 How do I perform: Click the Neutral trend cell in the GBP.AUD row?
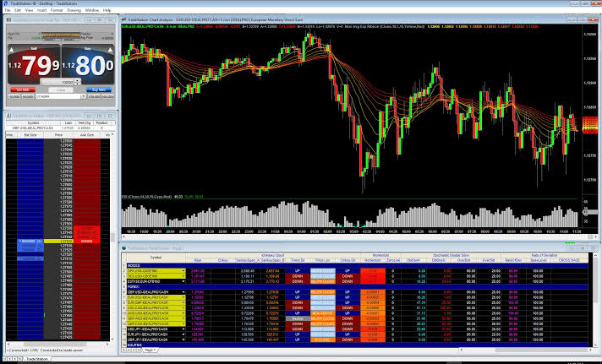(298, 318)
